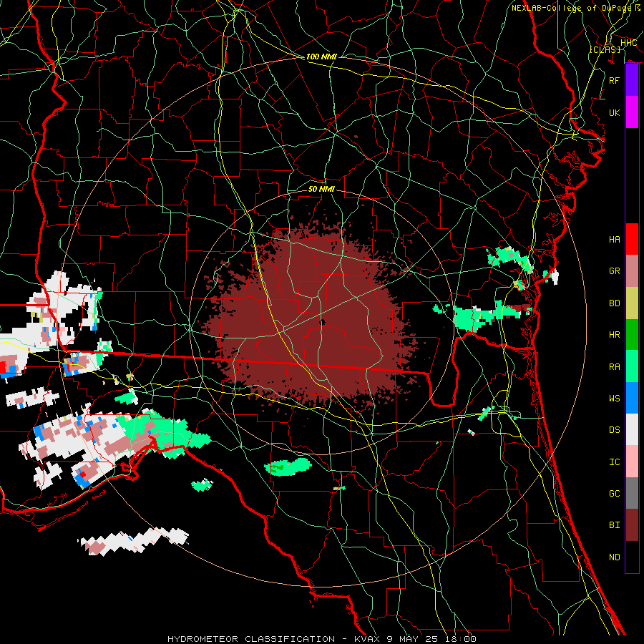Click the RA legend label

(x=614, y=366)
